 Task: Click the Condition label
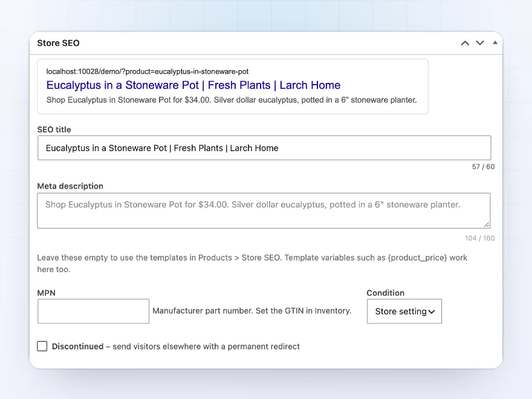click(386, 293)
